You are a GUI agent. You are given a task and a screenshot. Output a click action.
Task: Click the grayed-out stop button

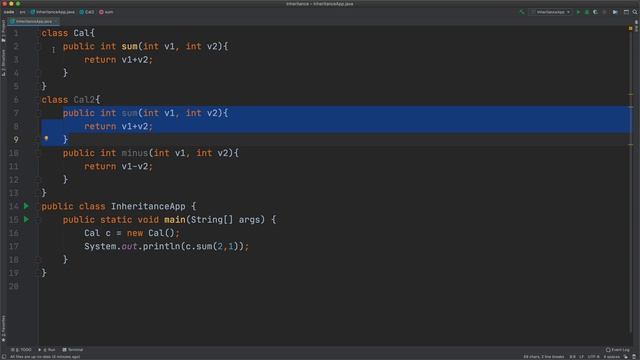coord(604,12)
